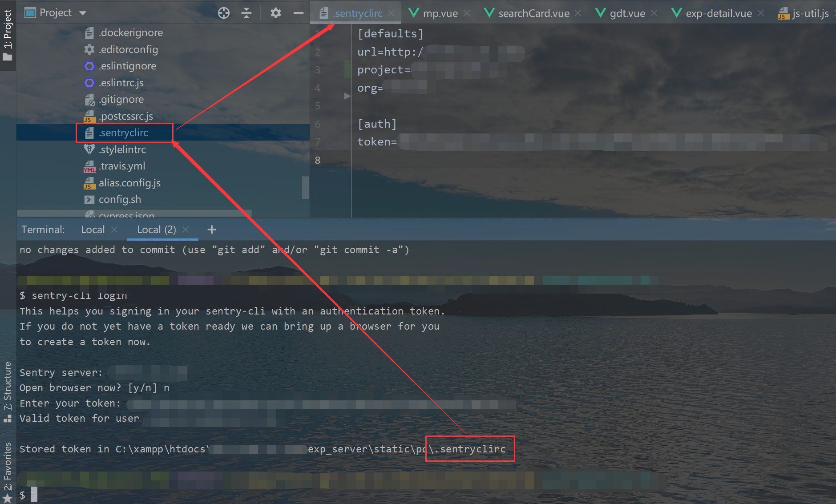Image resolution: width=836 pixels, height=504 pixels.
Task: Click the collapse all icon in Project panel
Action: point(246,13)
